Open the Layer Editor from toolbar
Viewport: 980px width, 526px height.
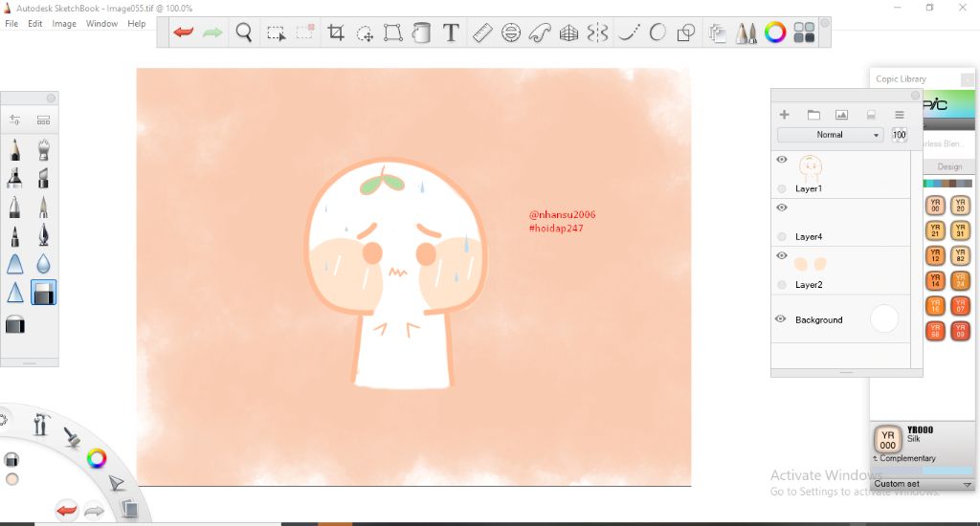pyautogui.click(x=717, y=33)
